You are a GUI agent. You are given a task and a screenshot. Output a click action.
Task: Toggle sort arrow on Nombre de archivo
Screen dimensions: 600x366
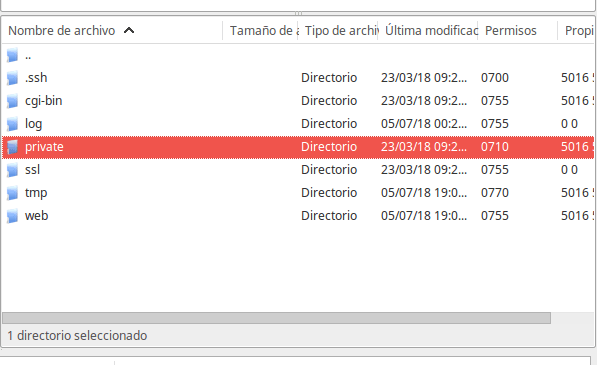tap(129, 30)
